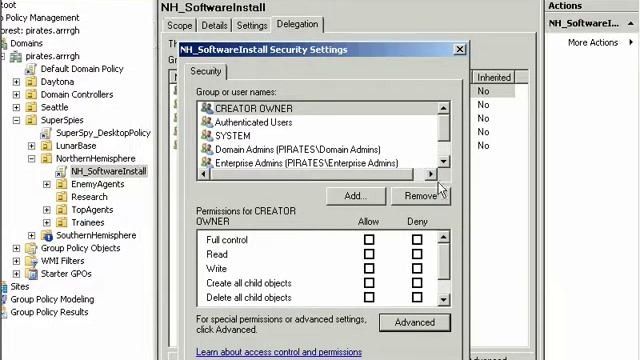Expand the Group Policy Objects node

[x=16, y=248]
